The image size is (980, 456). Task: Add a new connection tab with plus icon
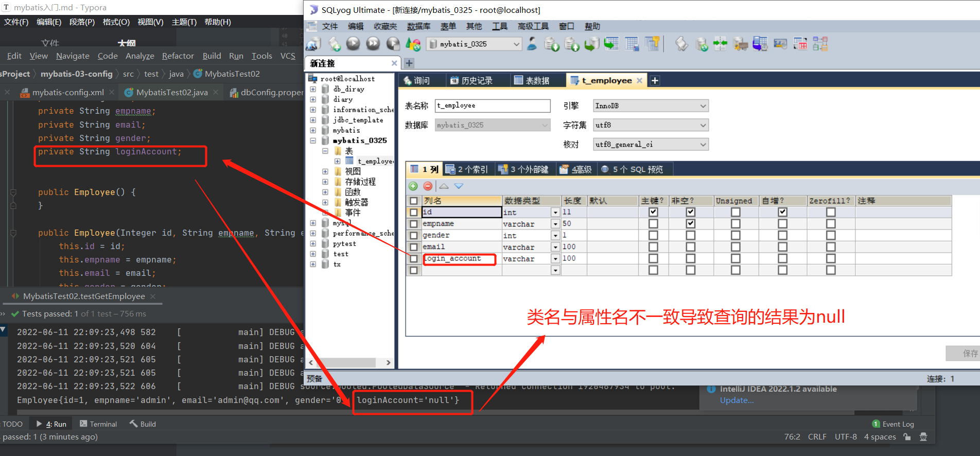coord(409,63)
